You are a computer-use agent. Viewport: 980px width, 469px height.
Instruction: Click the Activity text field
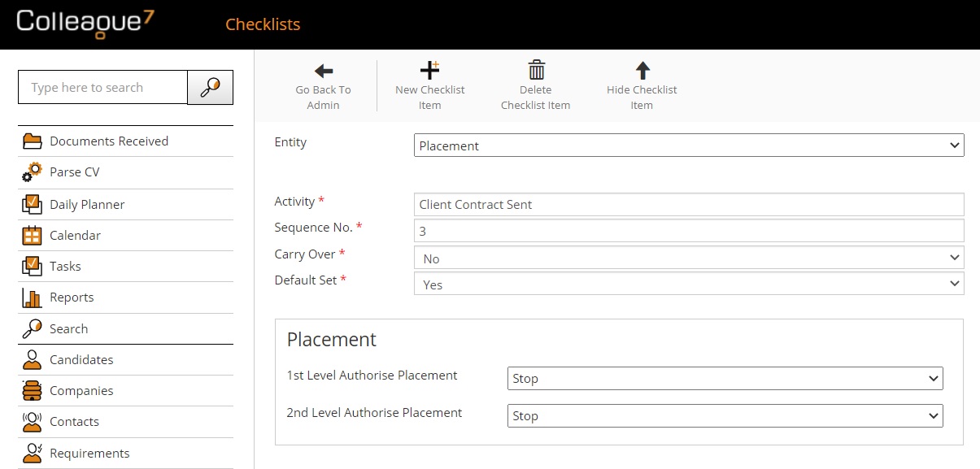coord(689,205)
